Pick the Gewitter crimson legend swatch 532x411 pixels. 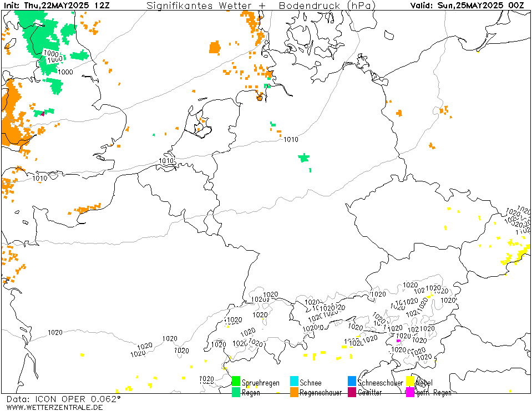pos(352,392)
